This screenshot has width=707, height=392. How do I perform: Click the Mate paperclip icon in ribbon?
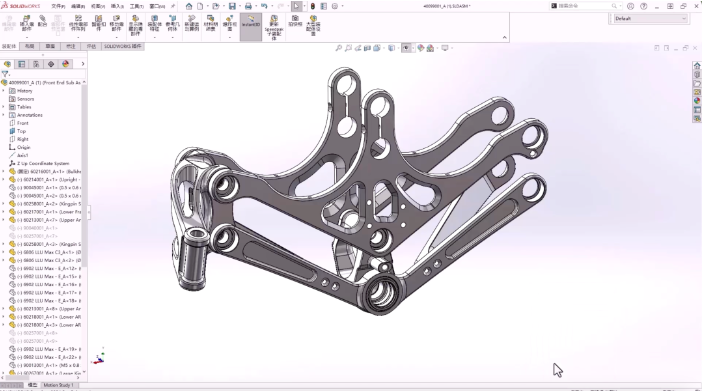click(42, 22)
